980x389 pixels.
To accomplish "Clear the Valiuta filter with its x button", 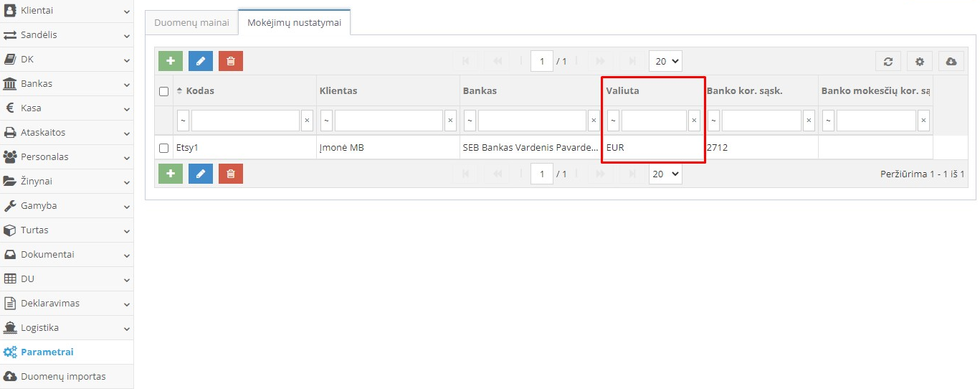I will 694,121.
